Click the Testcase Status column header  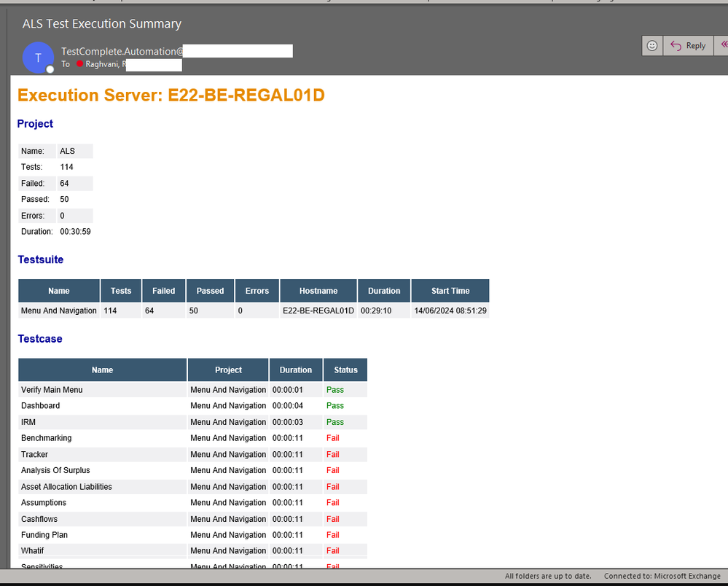pyautogui.click(x=345, y=370)
